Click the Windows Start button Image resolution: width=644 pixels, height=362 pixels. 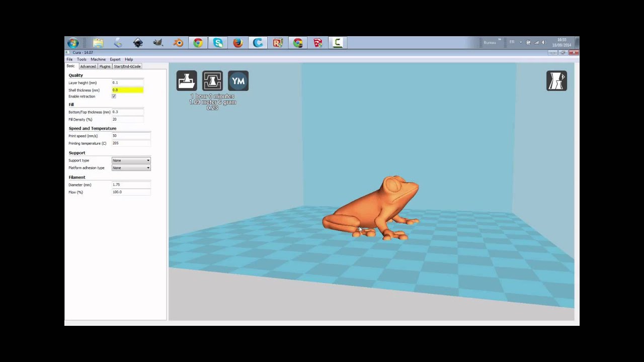72,43
